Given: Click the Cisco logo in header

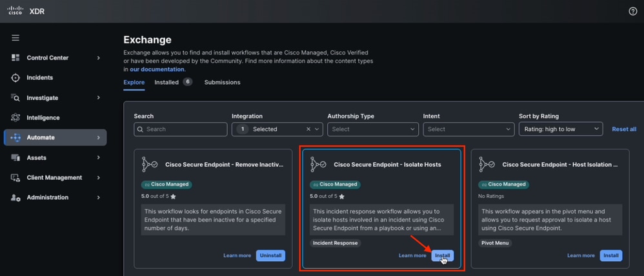Looking at the screenshot, I should [x=15, y=11].
